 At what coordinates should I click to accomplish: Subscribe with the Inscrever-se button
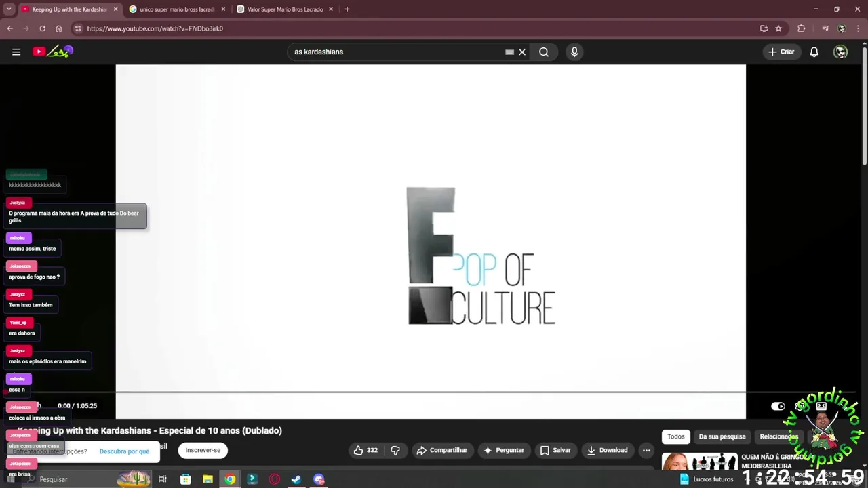click(203, 450)
